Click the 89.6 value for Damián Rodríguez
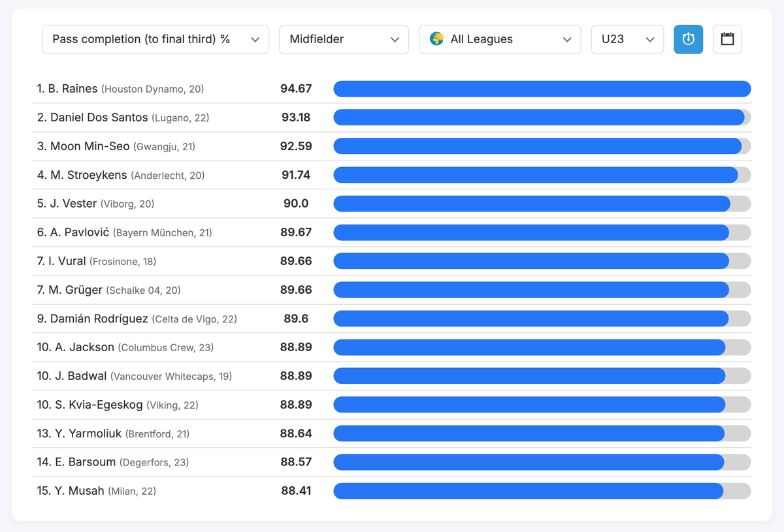Image resolution: width=784 pixels, height=532 pixels. (296, 319)
